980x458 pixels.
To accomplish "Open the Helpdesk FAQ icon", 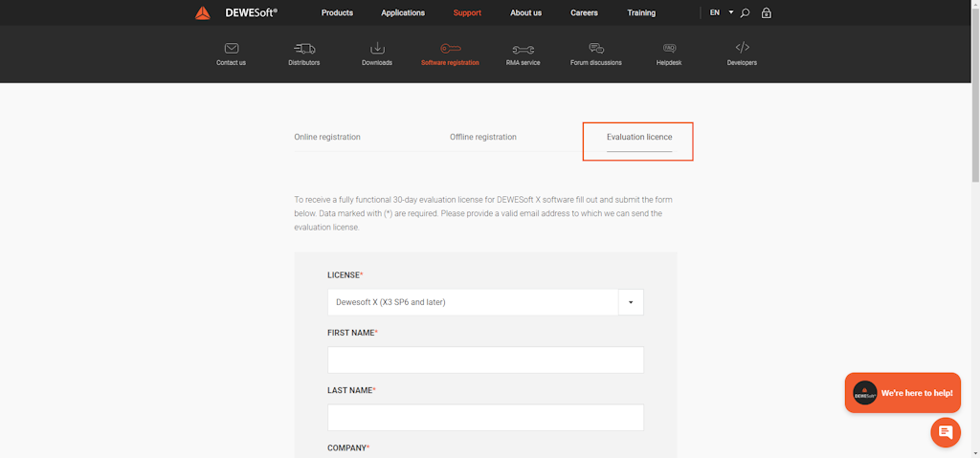I will pyautogui.click(x=669, y=48).
